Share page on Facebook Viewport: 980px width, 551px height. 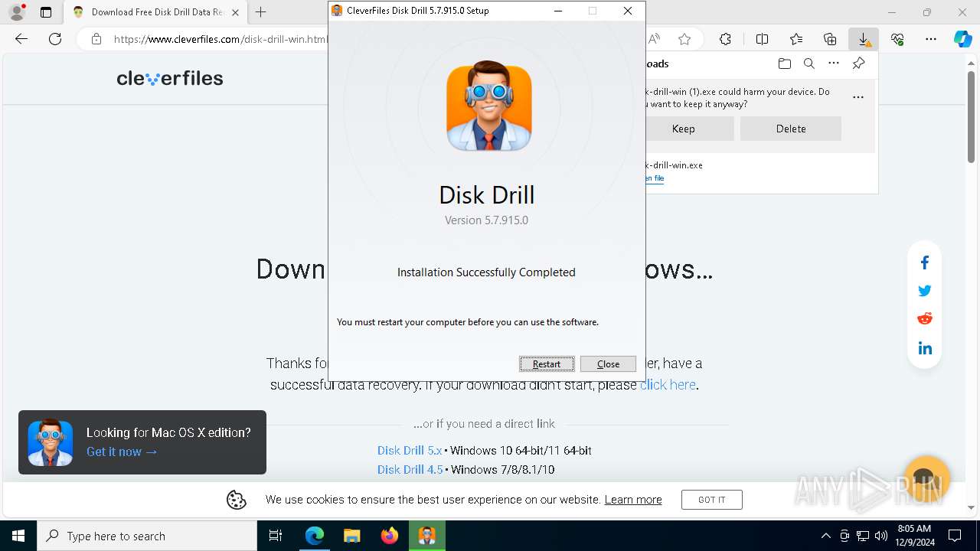coord(925,262)
